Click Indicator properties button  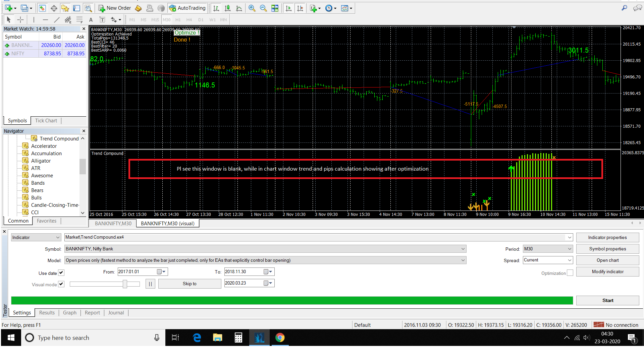tap(607, 237)
